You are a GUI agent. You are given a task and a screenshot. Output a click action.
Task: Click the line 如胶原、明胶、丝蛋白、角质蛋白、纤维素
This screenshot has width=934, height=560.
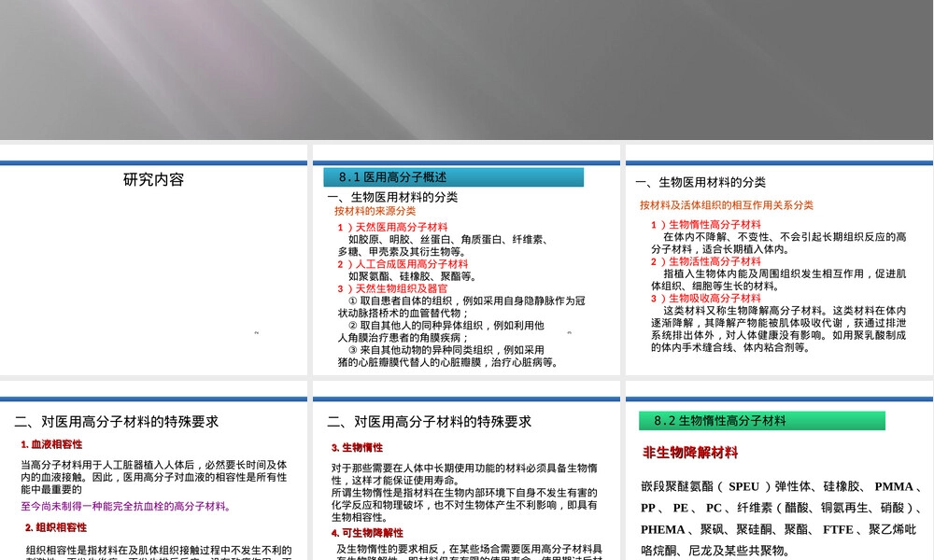click(x=447, y=240)
